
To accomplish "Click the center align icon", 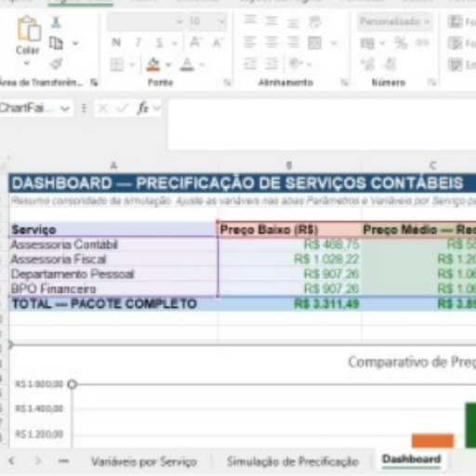I will point(271,43).
